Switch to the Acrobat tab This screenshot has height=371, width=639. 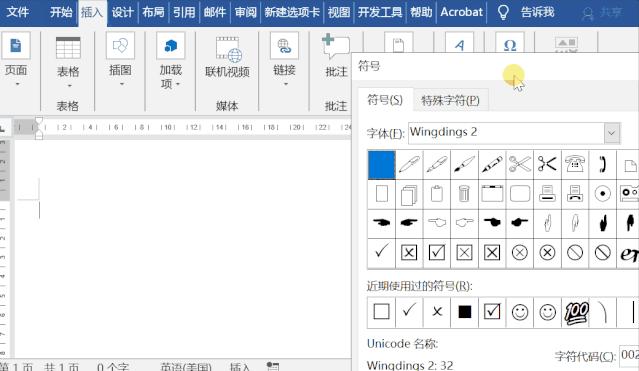click(462, 12)
